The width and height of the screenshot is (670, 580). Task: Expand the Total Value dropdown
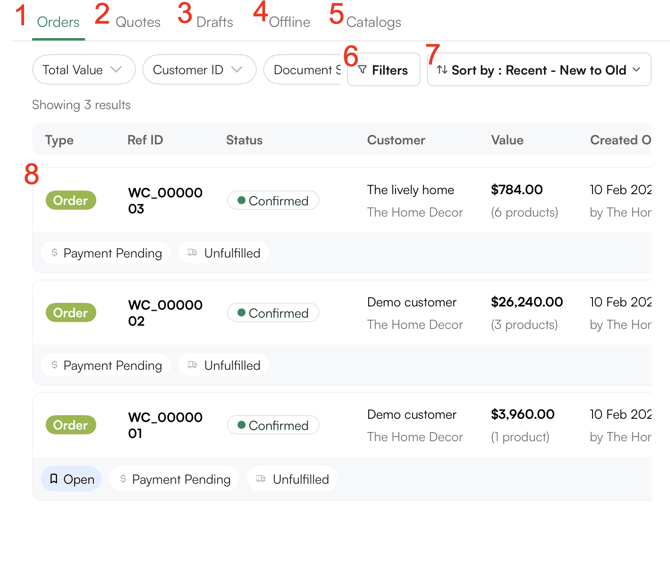pyautogui.click(x=83, y=70)
